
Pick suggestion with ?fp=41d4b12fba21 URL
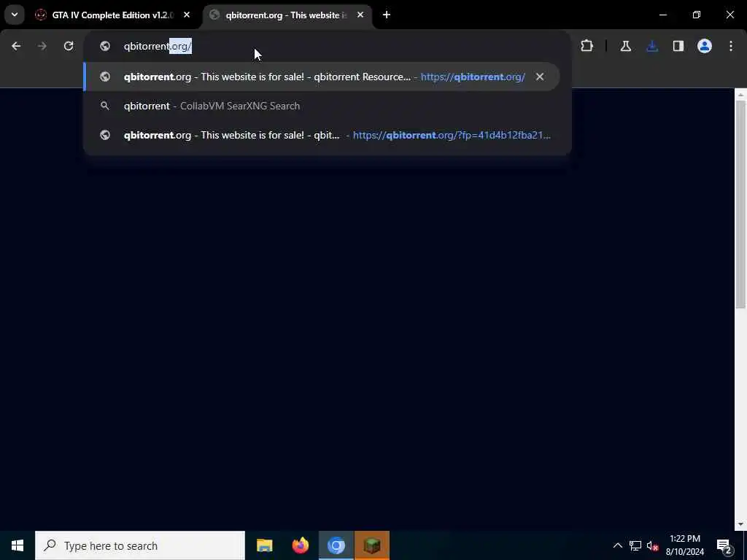[327, 135]
